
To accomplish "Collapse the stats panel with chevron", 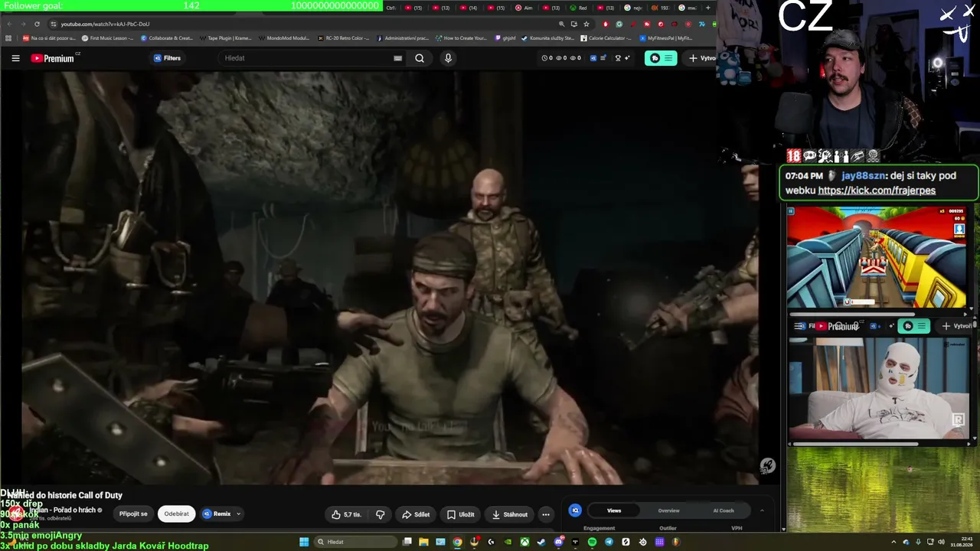I will coord(762,510).
